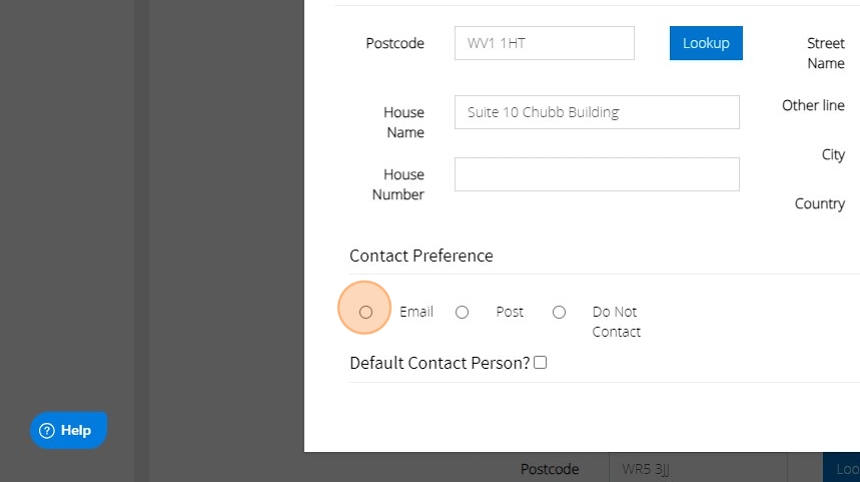Choose Post as contact preference

[462, 312]
